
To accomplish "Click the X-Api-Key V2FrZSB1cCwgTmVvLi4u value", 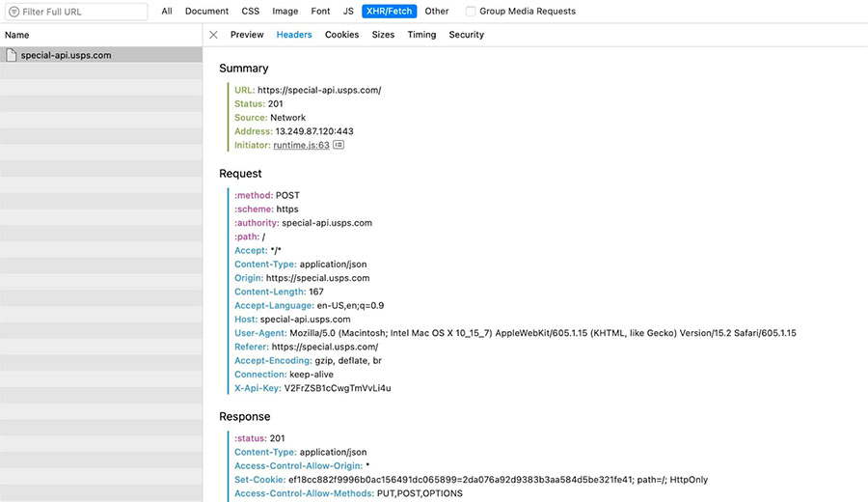I will tap(338, 388).
